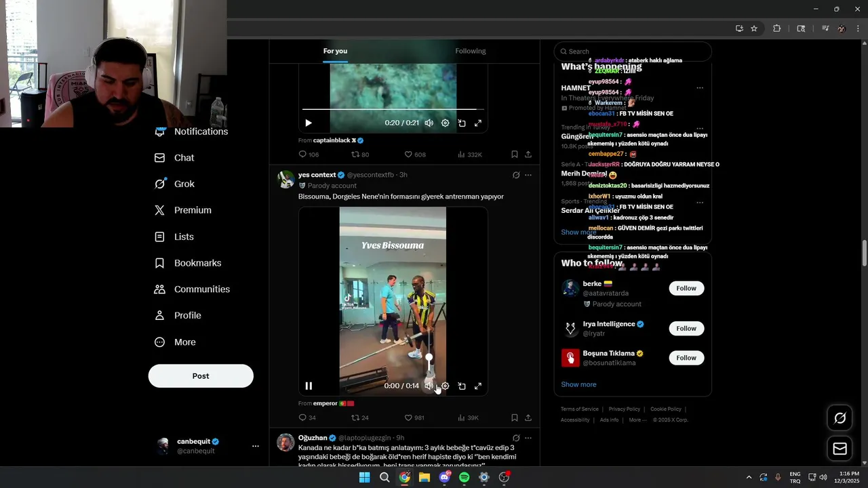
Task: Open Grok from the left navigation
Action: pos(174,184)
